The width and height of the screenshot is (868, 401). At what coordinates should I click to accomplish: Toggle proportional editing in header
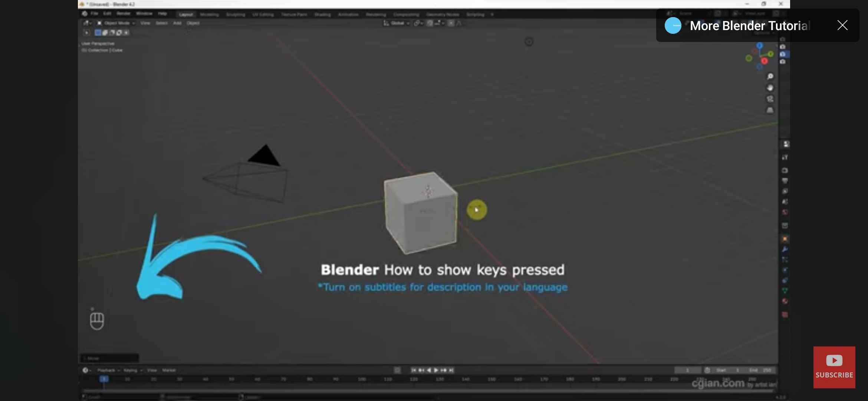click(451, 23)
